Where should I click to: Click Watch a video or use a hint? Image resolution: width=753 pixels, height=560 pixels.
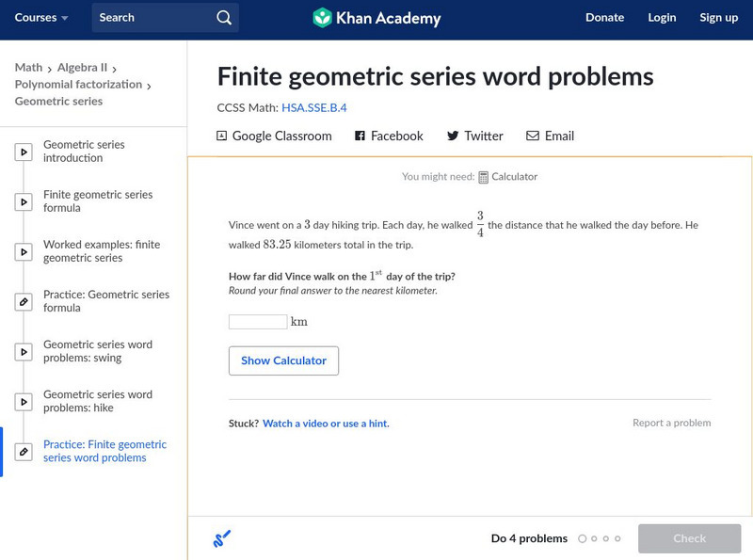click(x=326, y=424)
